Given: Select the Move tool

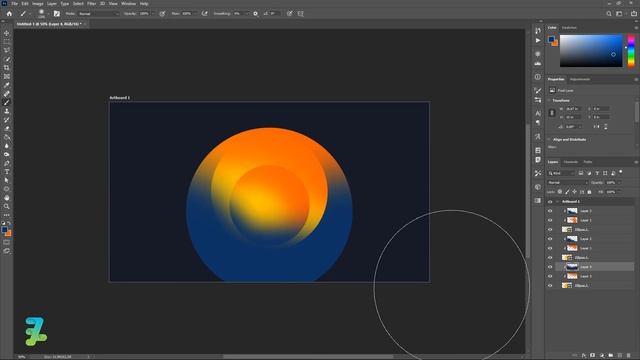Looking at the screenshot, I should (x=7, y=33).
